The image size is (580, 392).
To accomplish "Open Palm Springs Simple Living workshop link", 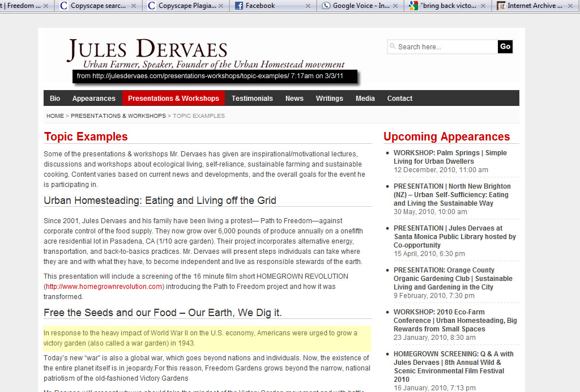I will [x=450, y=157].
